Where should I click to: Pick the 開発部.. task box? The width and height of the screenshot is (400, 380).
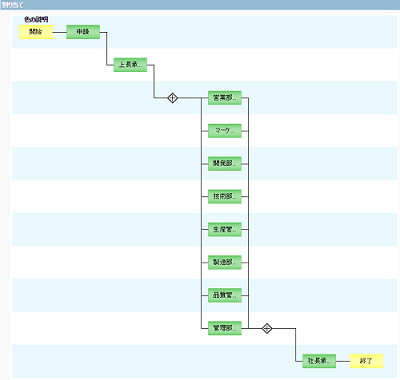click(225, 164)
